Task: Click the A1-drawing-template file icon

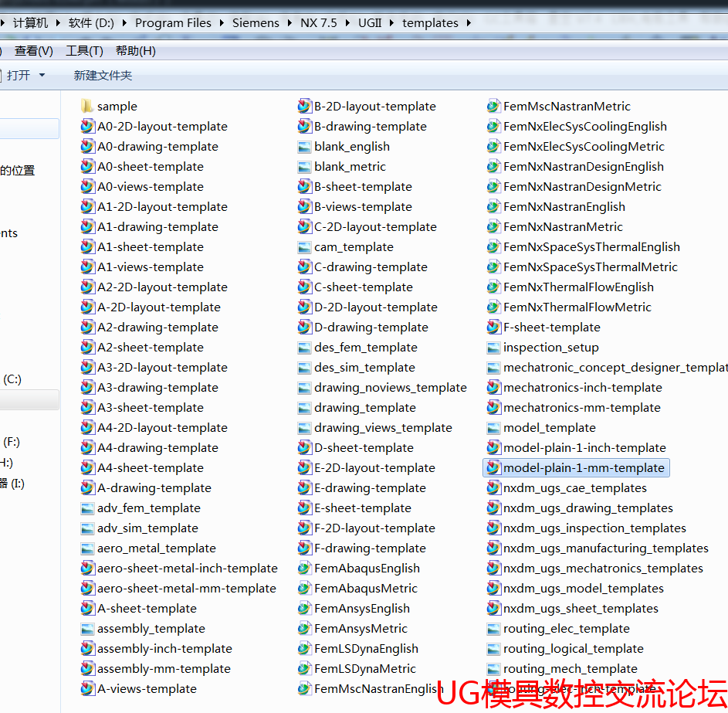Action: (x=86, y=226)
